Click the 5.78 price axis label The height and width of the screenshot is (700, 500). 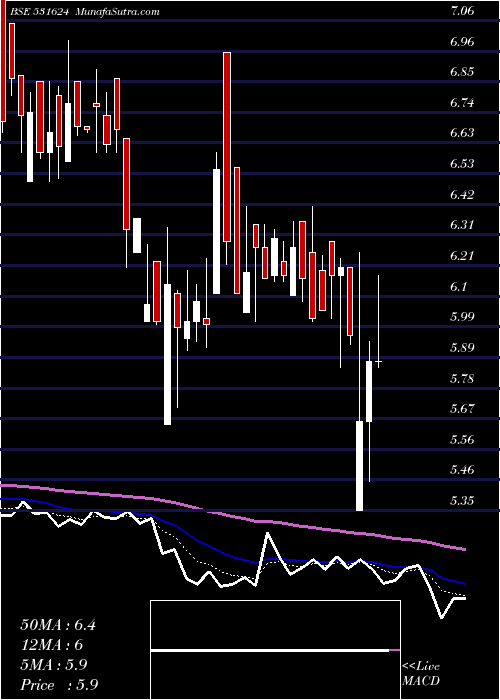coord(462,379)
